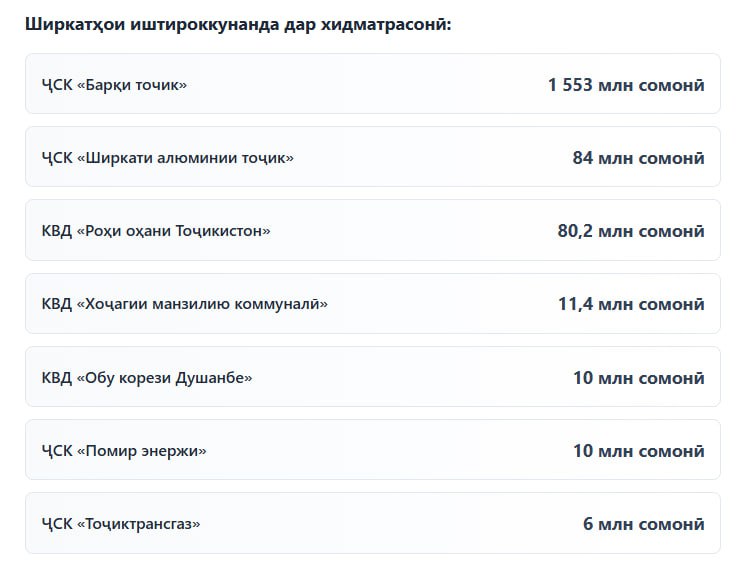Screen dimensions: 748x561
Task: Click the 11,4 млн сомонӣ figure
Action: pyautogui.click(x=630, y=304)
